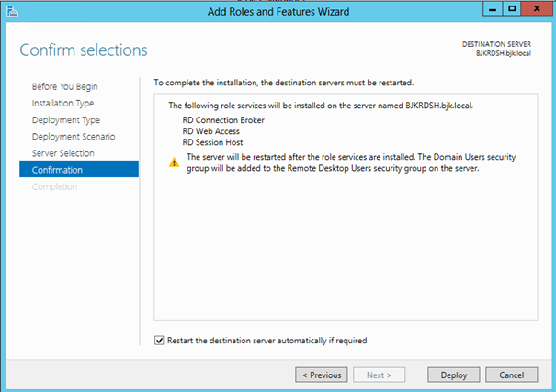This screenshot has height=392, width=556.
Task: Click the Cancel button
Action: click(x=511, y=375)
